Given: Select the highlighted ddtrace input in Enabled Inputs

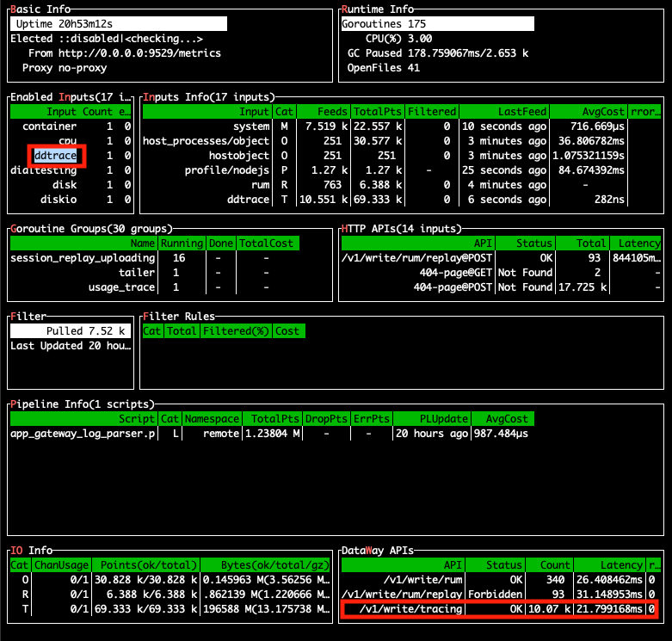Looking at the screenshot, I should click(x=56, y=156).
